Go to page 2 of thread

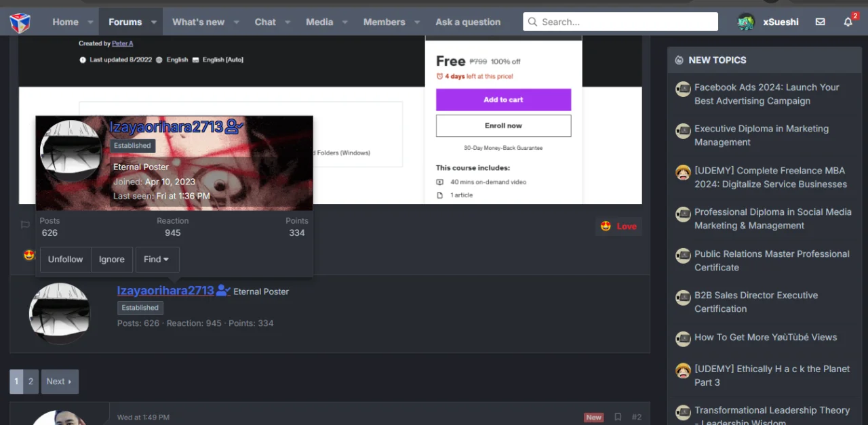click(31, 382)
